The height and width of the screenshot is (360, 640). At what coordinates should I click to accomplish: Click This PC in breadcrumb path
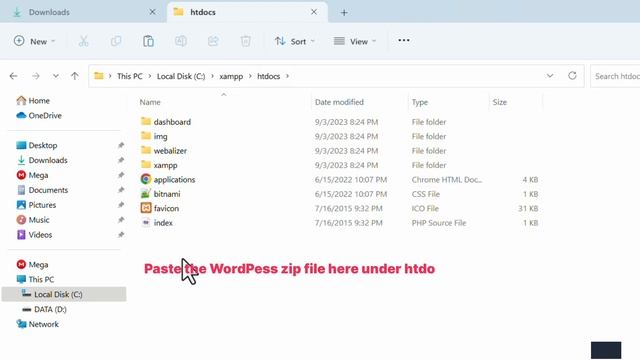click(x=129, y=76)
